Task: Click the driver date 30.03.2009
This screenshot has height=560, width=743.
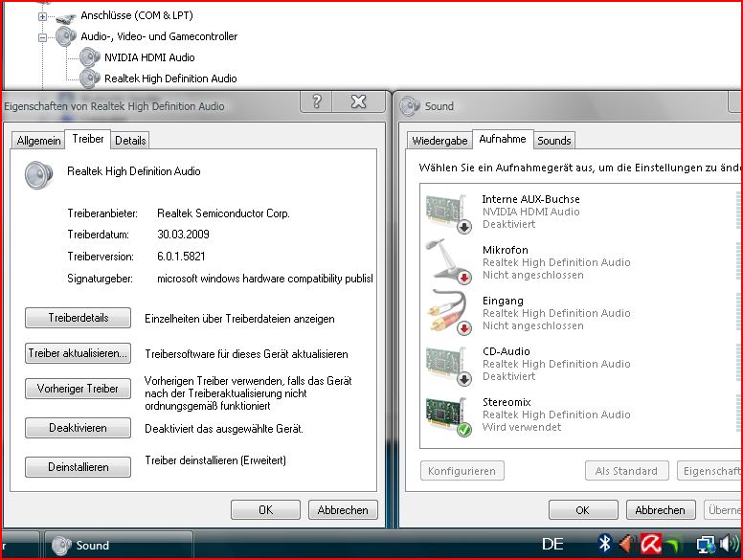Action: click(x=184, y=235)
